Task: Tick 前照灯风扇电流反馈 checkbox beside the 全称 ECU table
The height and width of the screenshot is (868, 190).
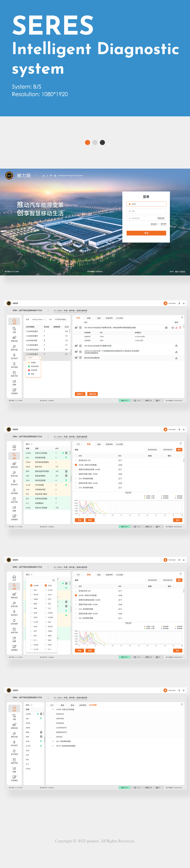Action: click(x=76, y=469)
